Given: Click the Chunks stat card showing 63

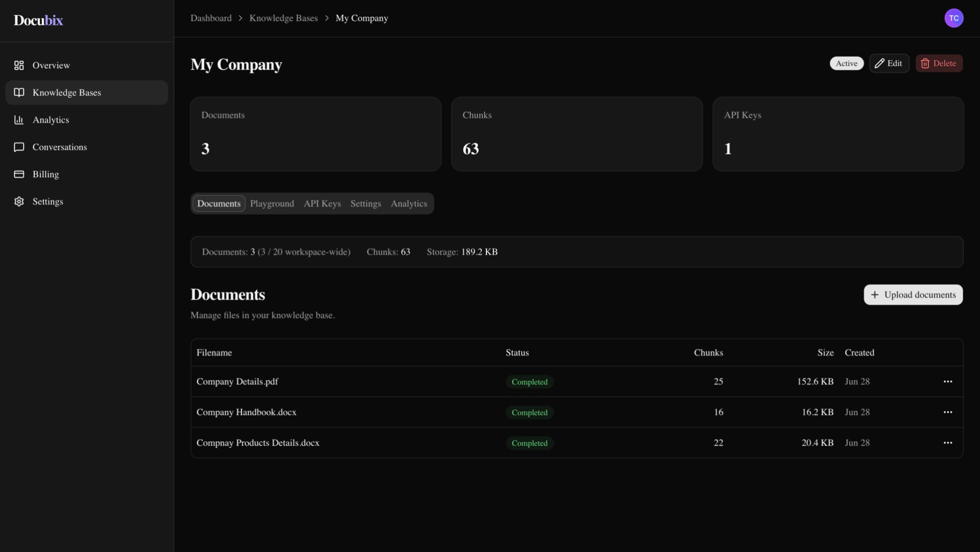Looking at the screenshot, I should (x=577, y=134).
